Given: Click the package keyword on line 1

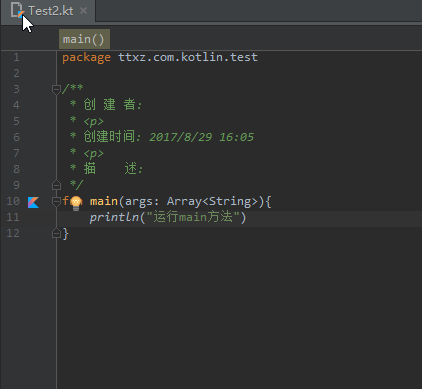Looking at the screenshot, I should [x=86, y=58].
